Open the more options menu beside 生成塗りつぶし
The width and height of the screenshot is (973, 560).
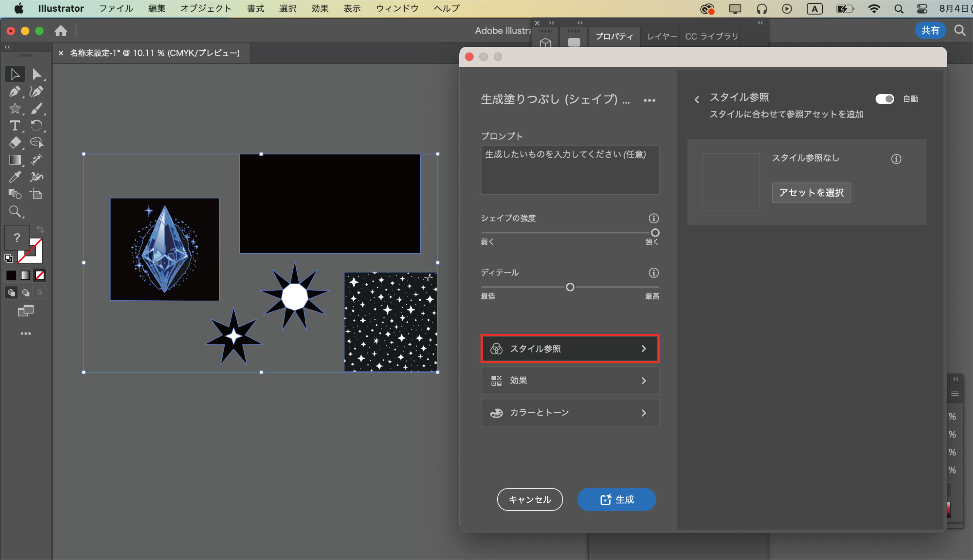(x=649, y=100)
